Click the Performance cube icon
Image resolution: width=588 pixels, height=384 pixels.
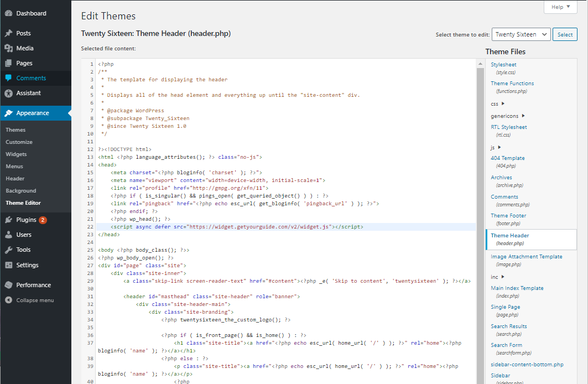pyautogui.click(x=9, y=285)
